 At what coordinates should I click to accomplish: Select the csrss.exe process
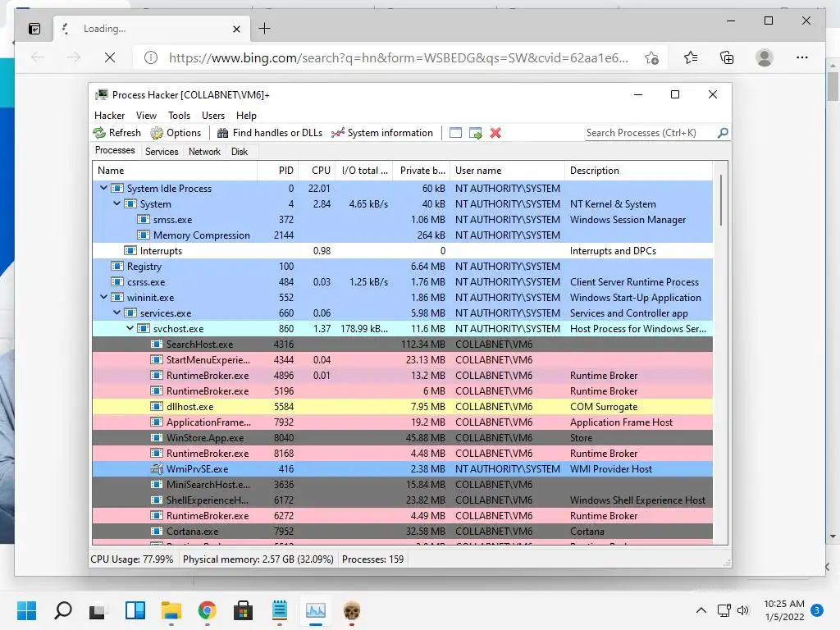pyautogui.click(x=402, y=282)
